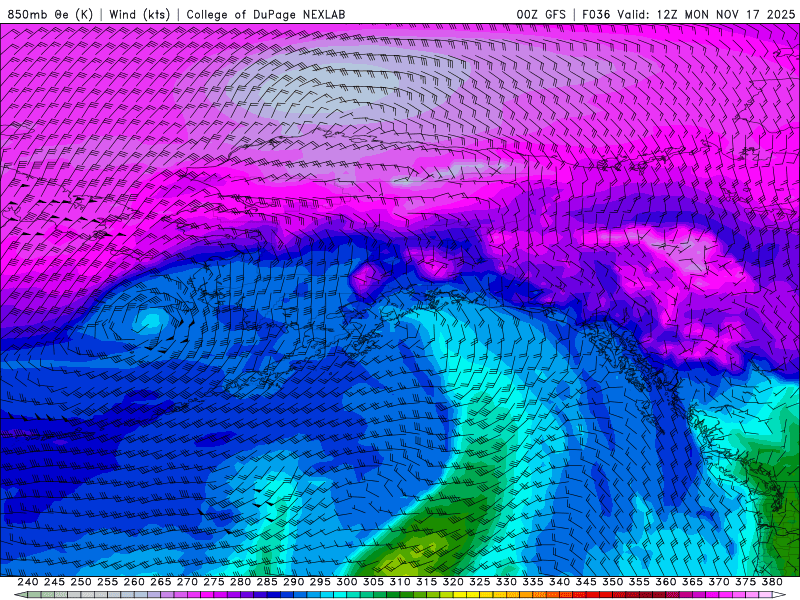Click the 295 colorbar scale label

coord(320,582)
